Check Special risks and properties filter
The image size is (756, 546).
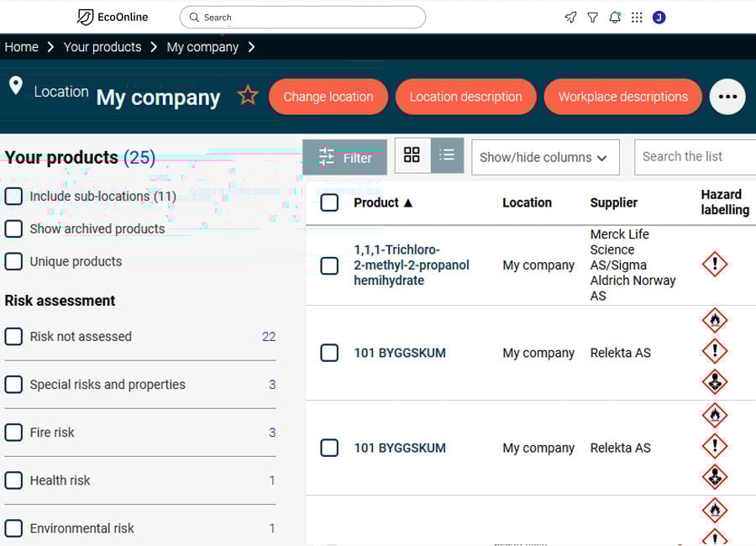13,385
